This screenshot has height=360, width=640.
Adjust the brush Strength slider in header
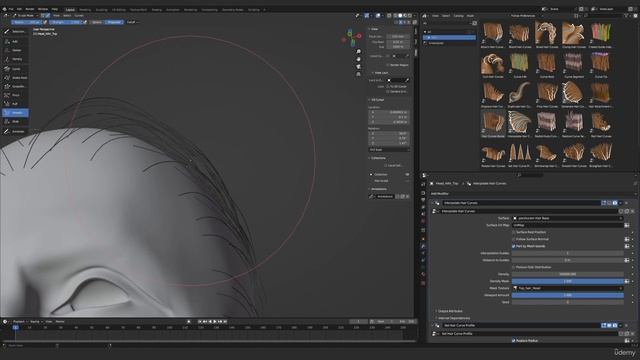point(65,22)
